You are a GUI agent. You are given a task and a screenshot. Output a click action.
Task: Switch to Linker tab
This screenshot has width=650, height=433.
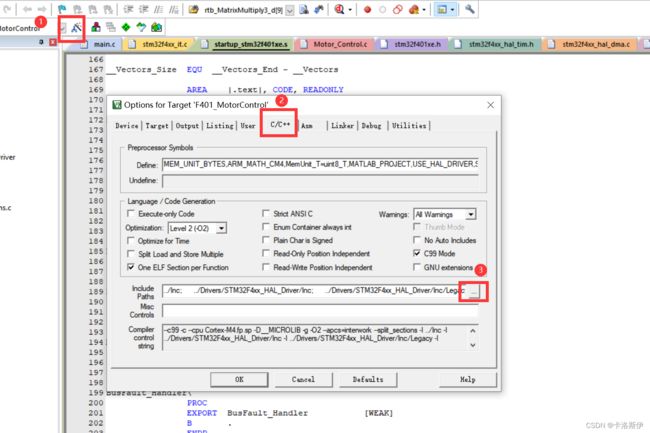click(342, 126)
